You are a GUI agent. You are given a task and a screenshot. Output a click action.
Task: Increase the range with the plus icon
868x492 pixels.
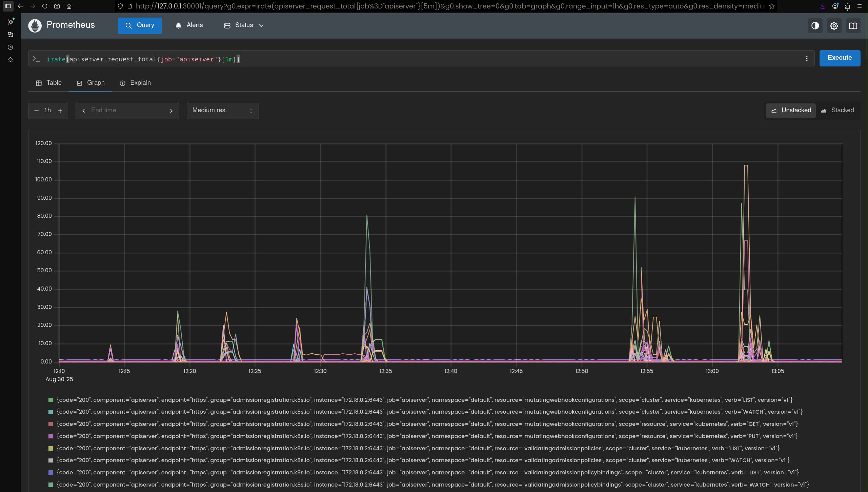(60, 111)
